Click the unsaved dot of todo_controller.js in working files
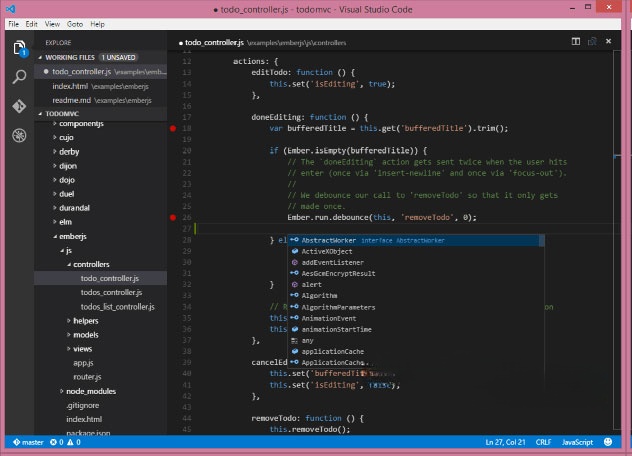 [46, 71]
